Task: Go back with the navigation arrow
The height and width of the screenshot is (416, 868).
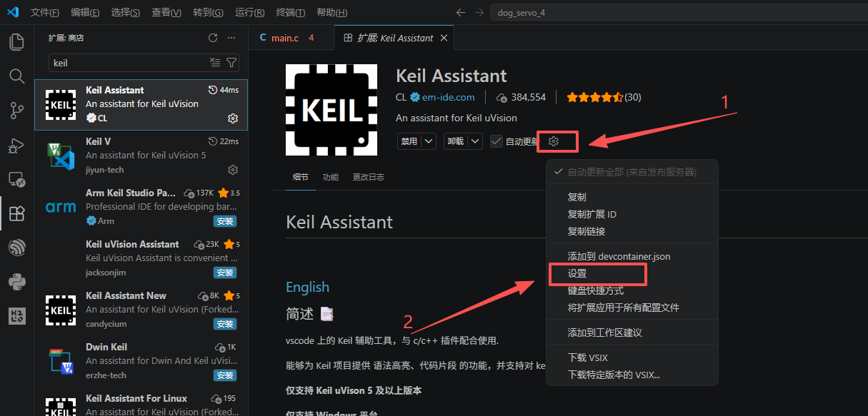Action: coord(461,12)
